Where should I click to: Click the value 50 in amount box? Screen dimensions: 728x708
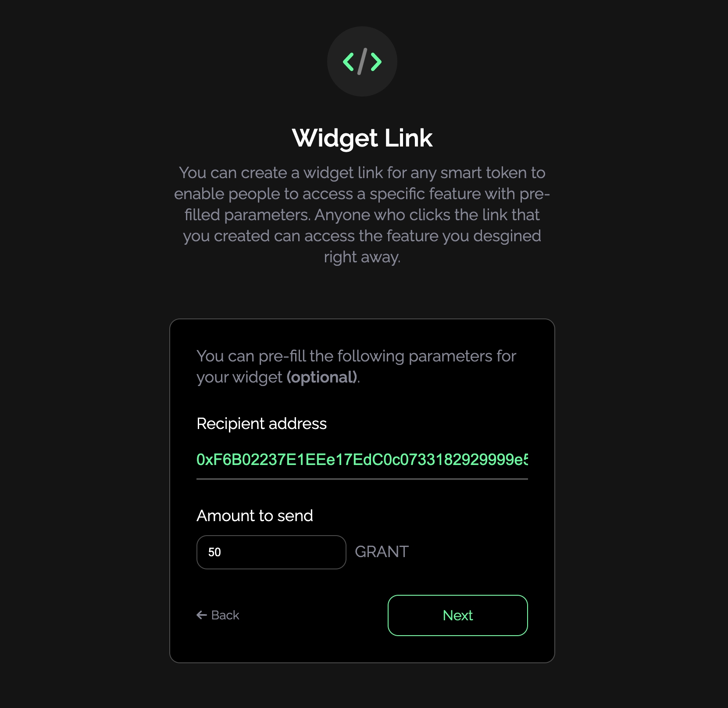pyautogui.click(x=214, y=552)
